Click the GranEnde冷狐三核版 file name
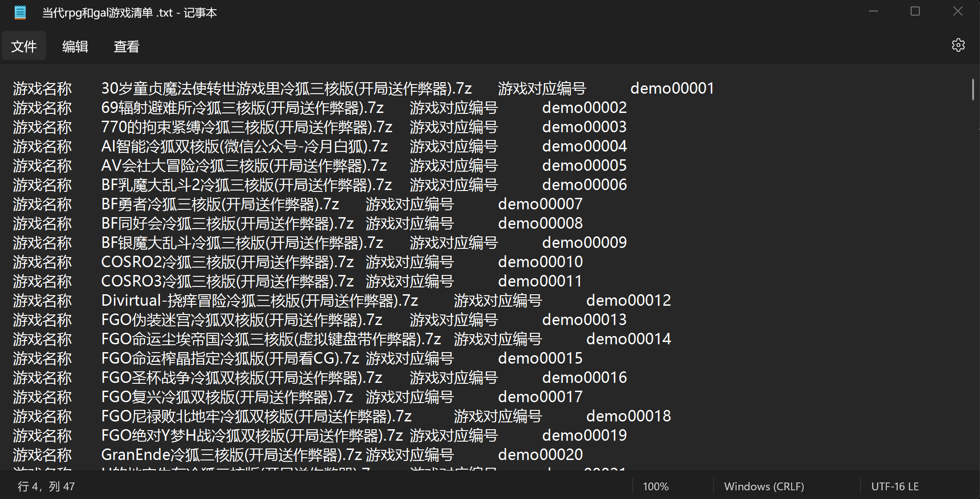980x499 pixels. pos(232,454)
